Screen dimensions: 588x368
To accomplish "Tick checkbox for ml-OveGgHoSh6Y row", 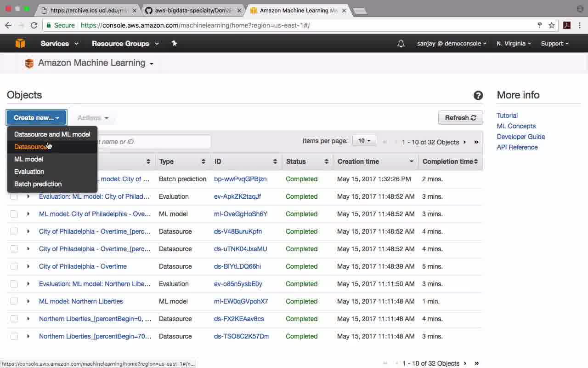I will click(x=14, y=214).
